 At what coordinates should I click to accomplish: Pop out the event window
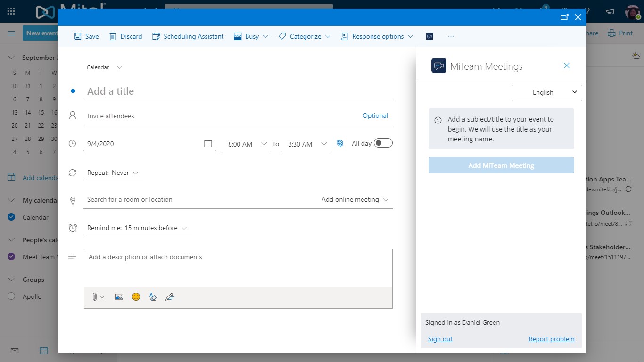tap(564, 17)
